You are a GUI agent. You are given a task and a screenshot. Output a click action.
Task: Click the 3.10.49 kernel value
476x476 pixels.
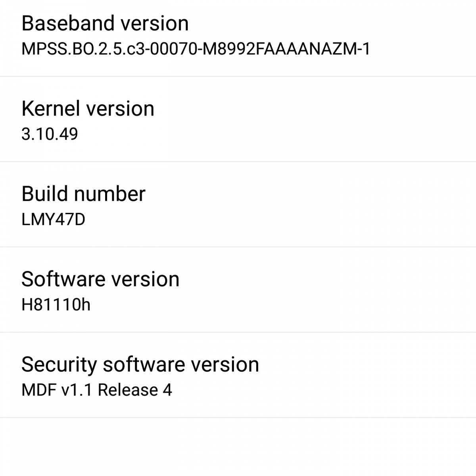click(50, 134)
